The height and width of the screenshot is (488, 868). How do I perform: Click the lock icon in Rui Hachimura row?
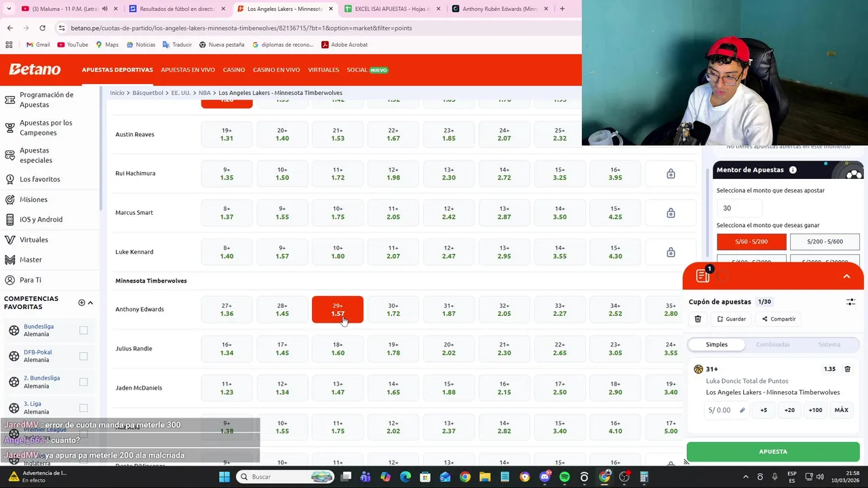pyautogui.click(x=671, y=174)
